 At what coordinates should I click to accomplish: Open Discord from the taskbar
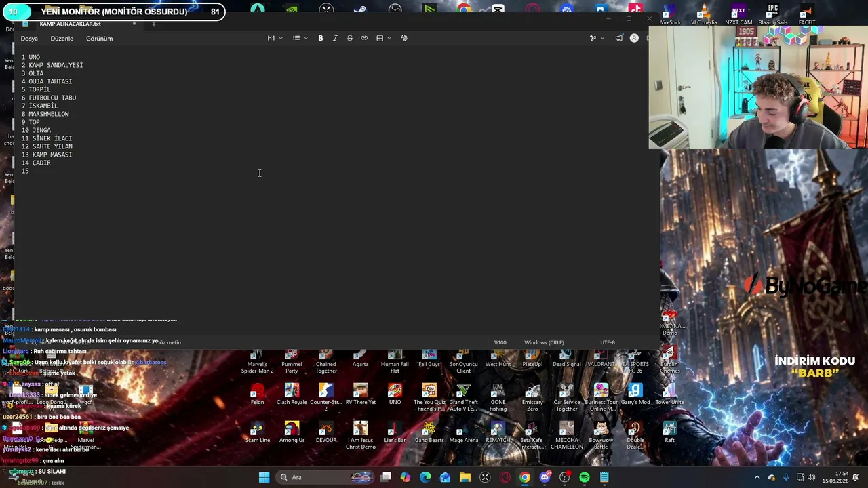click(545, 477)
